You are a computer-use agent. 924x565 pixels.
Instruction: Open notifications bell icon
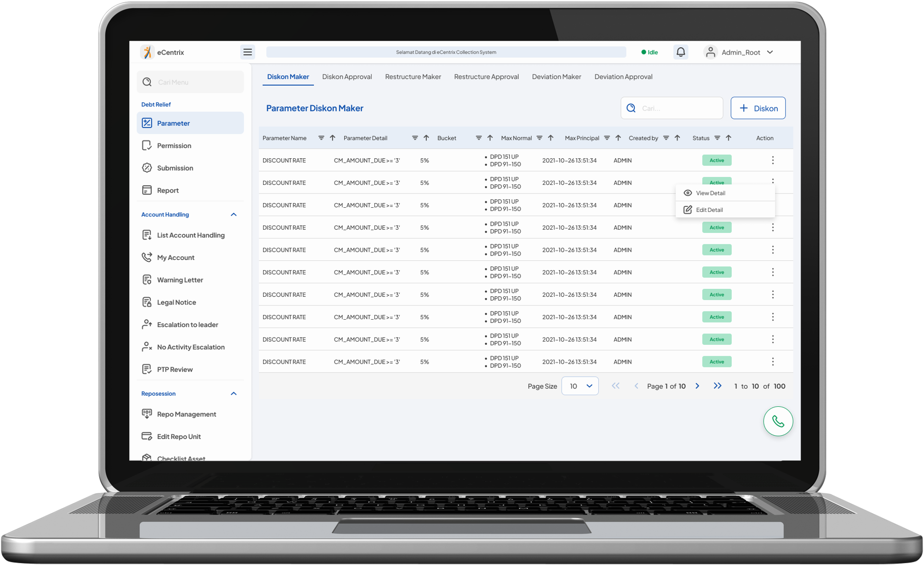pyautogui.click(x=681, y=52)
